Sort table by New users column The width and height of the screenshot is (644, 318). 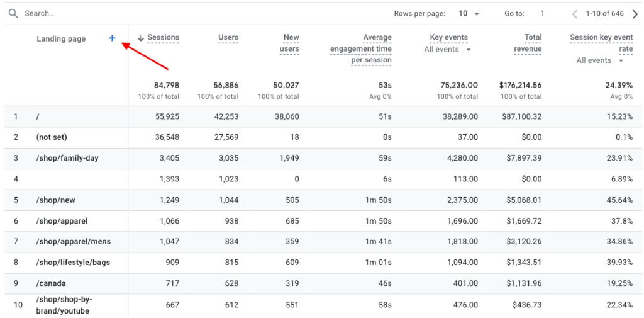tap(290, 43)
